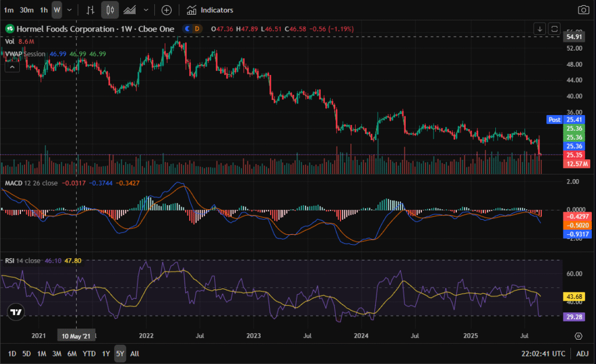Image resolution: width=596 pixels, height=364 pixels.
Task: Open chart settings gear at bottom right
Action: click(x=578, y=336)
